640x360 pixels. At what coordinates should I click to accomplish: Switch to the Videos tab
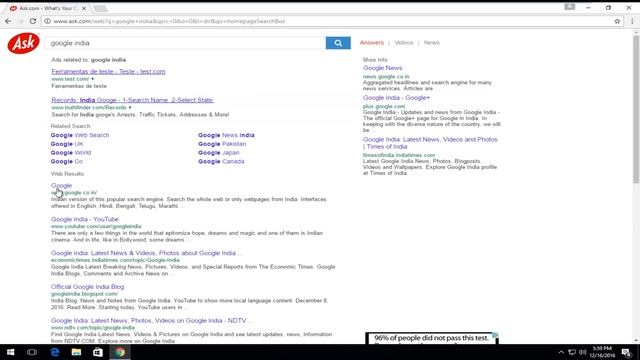[404, 42]
